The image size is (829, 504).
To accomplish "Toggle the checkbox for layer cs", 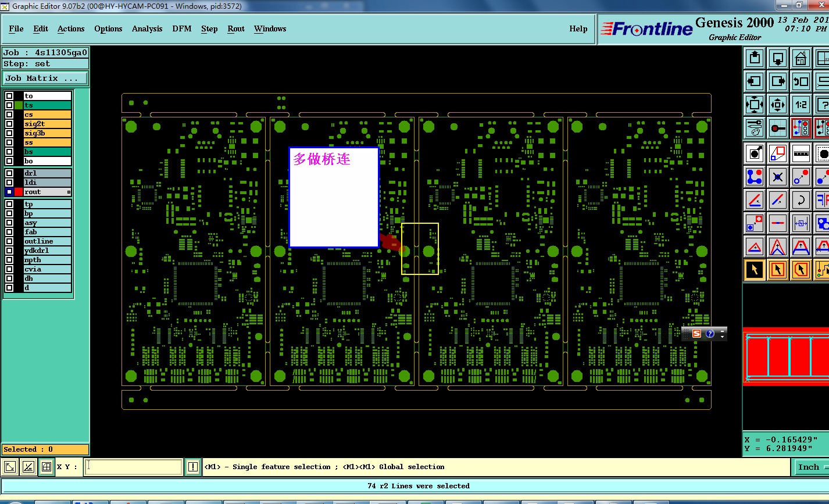I will (9, 115).
